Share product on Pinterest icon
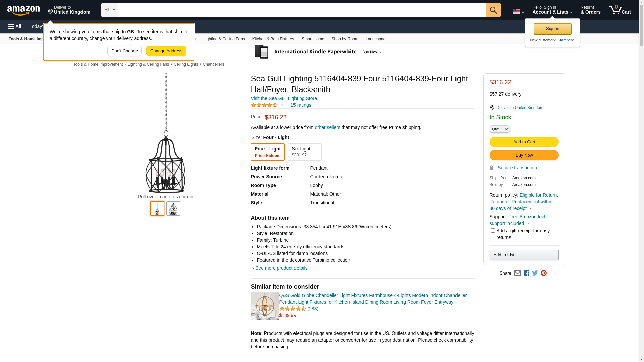 click(x=544, y=273)
